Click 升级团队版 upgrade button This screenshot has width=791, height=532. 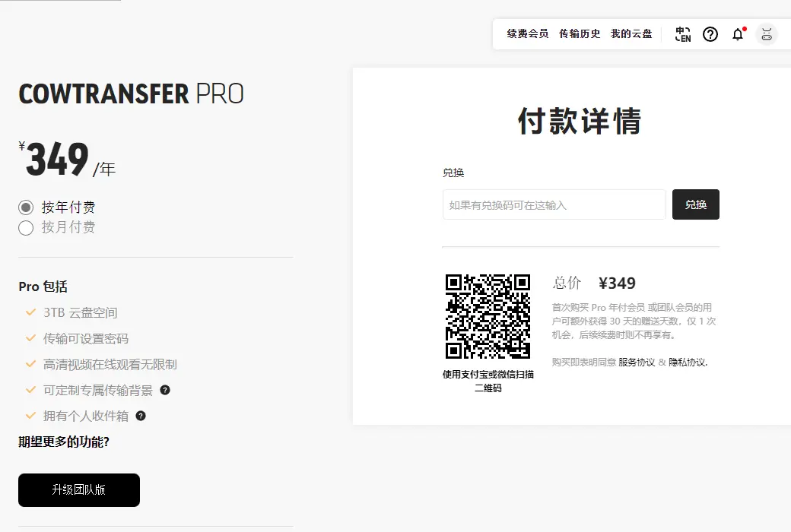click(78, 489)
